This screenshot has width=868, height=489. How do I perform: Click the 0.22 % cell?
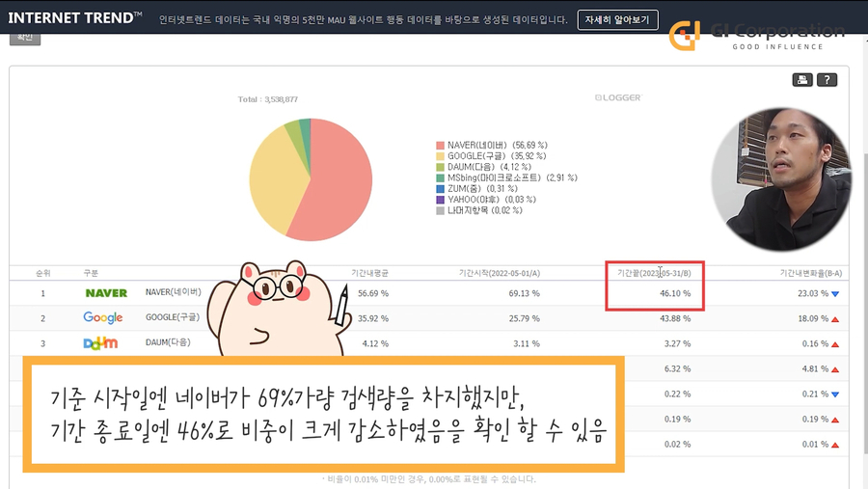[x=678, y=394]
